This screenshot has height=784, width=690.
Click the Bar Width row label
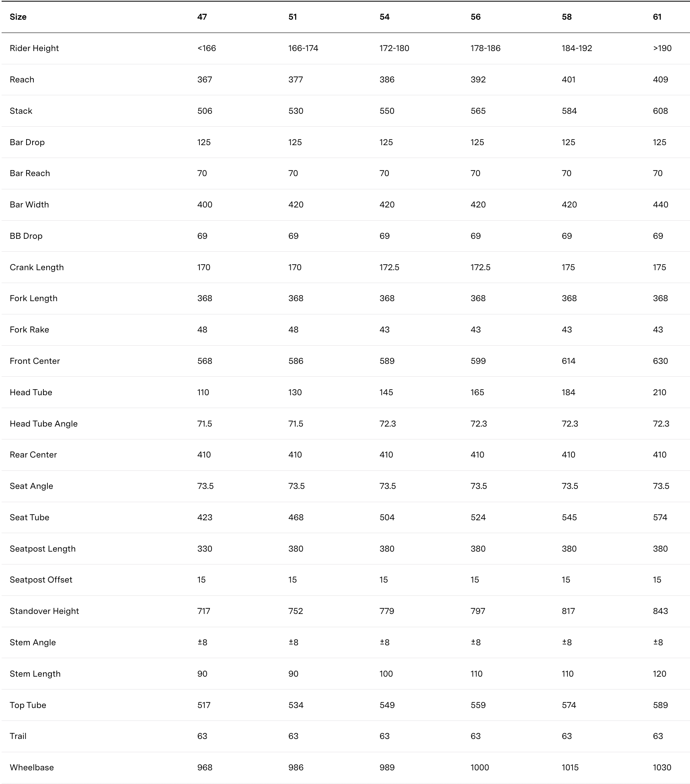pos(29,205)
